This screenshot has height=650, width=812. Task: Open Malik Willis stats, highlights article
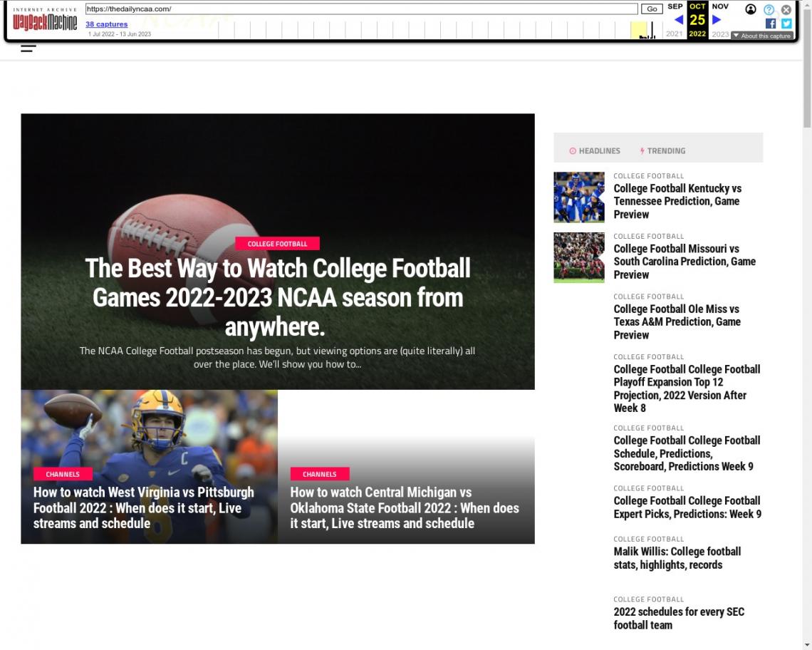(677, 558)
